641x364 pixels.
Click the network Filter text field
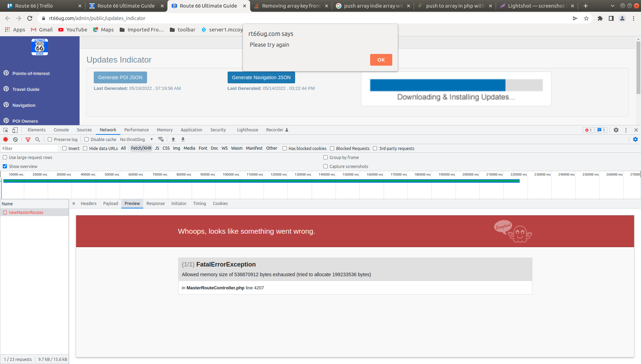[x=29, y=148]
